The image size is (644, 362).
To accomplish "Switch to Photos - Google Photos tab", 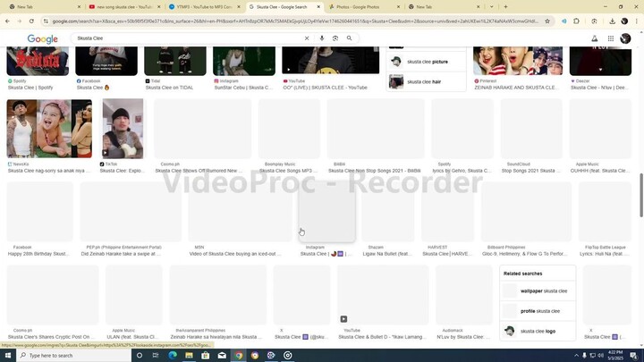I will pos(363,6).
